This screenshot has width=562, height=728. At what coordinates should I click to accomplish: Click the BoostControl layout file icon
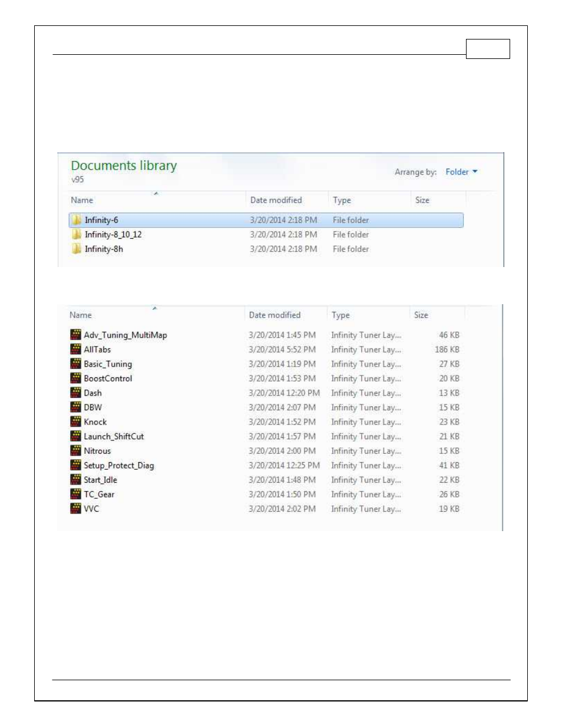tap(75, 378)
